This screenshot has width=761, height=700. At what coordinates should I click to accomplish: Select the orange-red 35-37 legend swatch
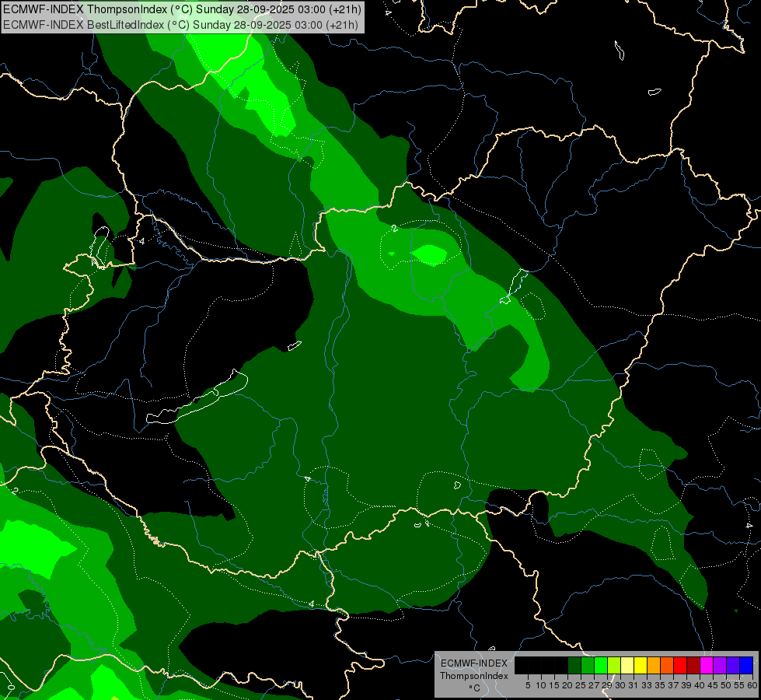(667, 665)
